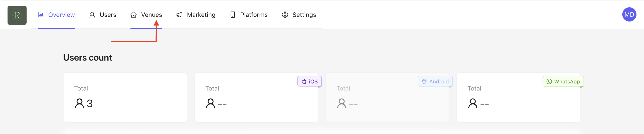The width and height of the screenshot is (644, 134).
Task: Click the Overview bar chart icon
Action: [x=41, y=15]
